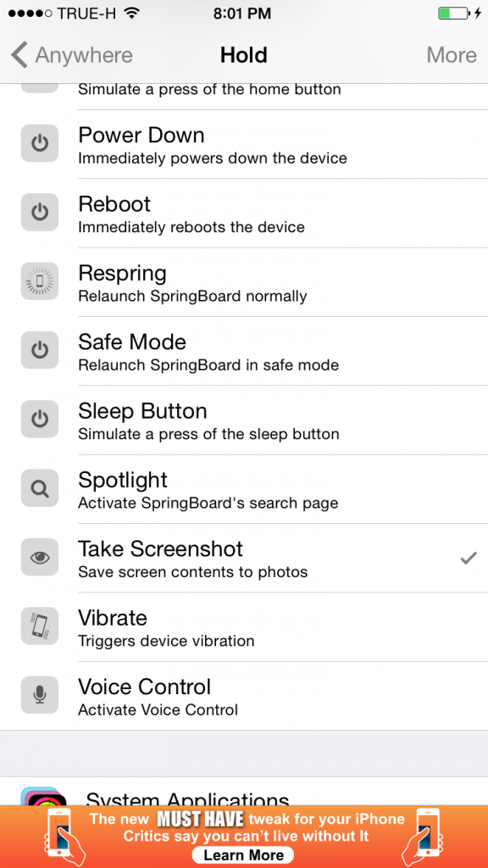Open the More options menu

pyautogui.click(x=452, y=55)
